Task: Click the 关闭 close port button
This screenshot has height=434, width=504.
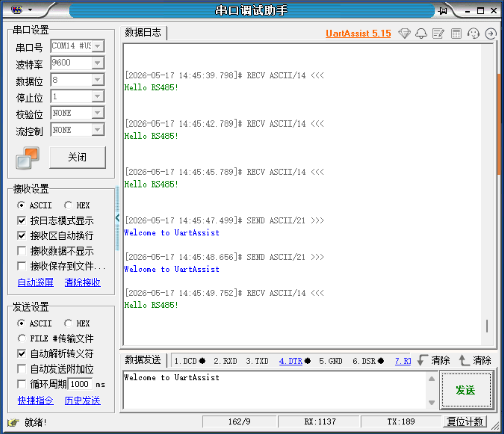Action: 78,157
